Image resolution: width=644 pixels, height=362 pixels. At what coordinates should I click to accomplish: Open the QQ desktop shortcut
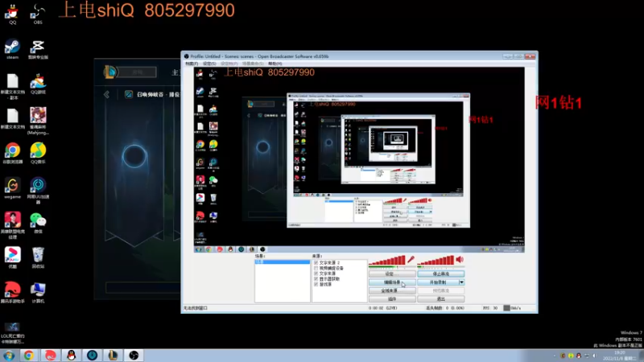point(12,14)
